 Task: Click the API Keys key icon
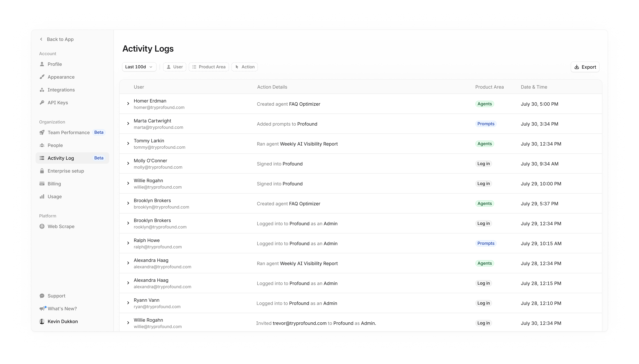click(x=42, y=102)
